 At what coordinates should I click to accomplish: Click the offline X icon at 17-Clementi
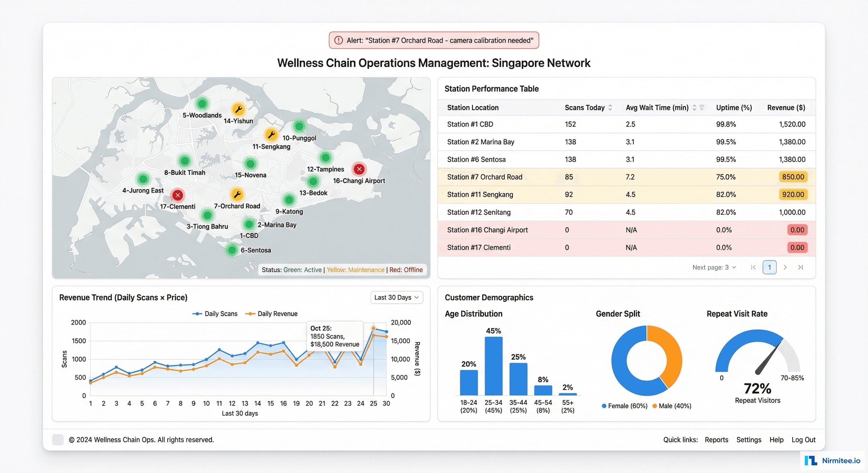tap(178, 195)
